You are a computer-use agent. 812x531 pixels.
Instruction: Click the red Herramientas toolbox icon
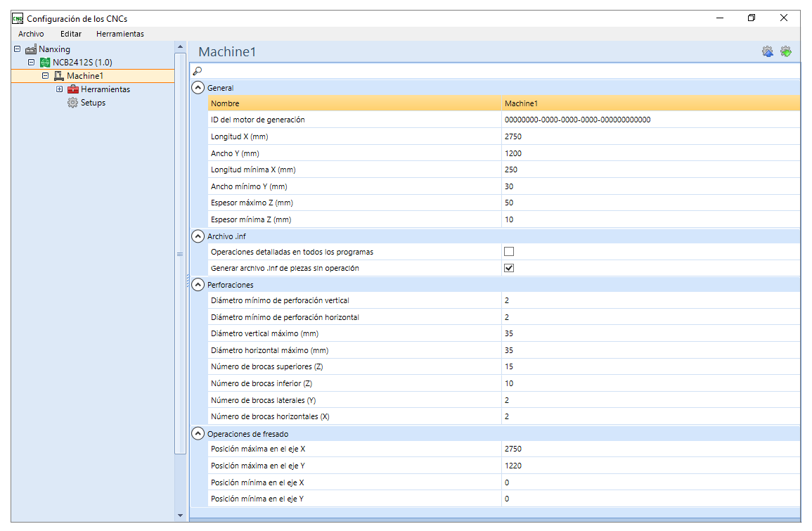click(73, 89)
